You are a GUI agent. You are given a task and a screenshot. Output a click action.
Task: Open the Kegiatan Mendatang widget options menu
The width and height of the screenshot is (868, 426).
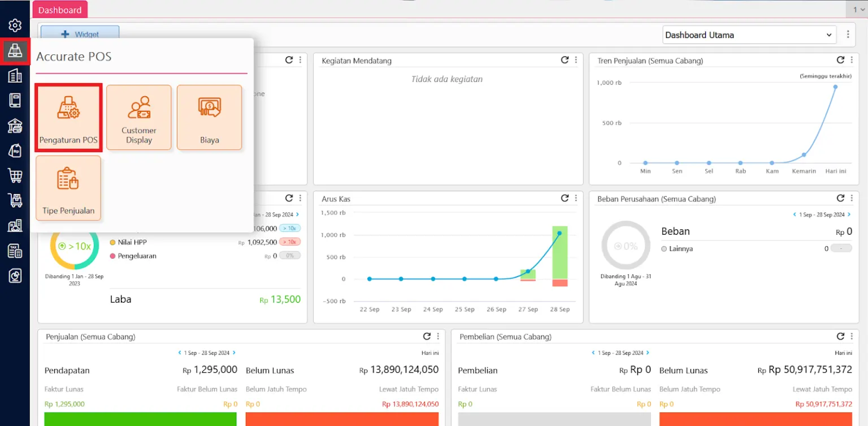tap(576, 60)
